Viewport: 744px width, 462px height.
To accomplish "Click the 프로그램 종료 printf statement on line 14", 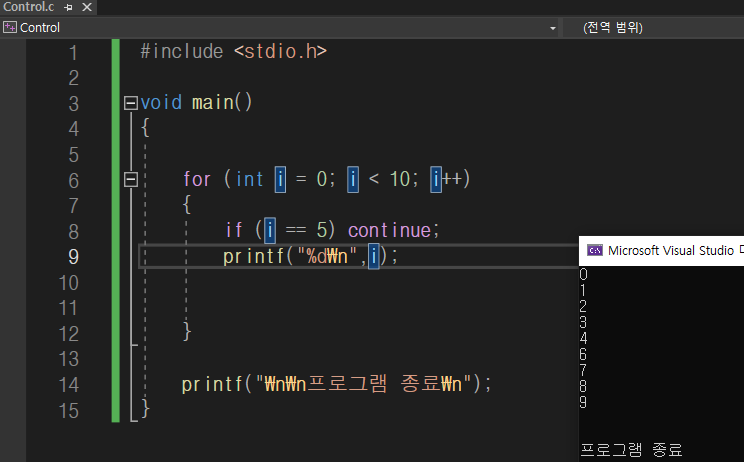I will [x=336, y=383].
